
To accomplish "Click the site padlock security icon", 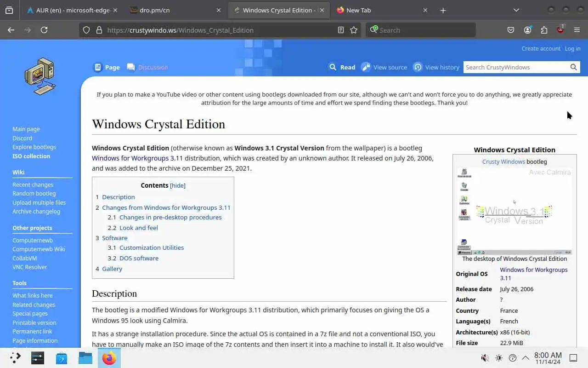I will click(x=99, y=30).
